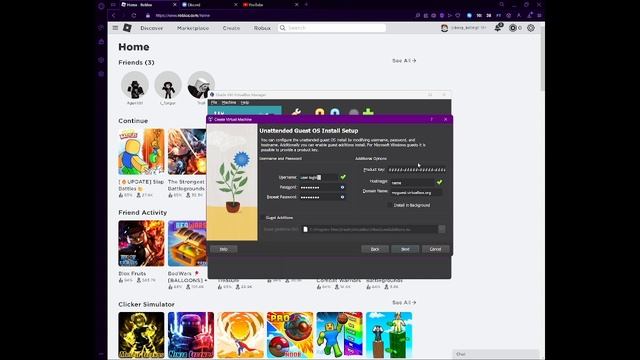Show the Repeat Password field with its eye icon
This screenshot has height=360, width=640.
[342, 197]
